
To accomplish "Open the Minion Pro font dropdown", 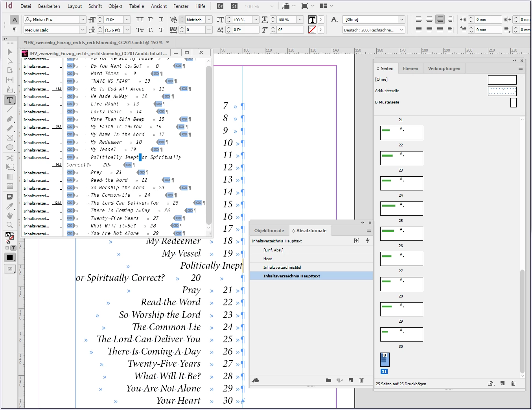I will [x=83, y=19].
